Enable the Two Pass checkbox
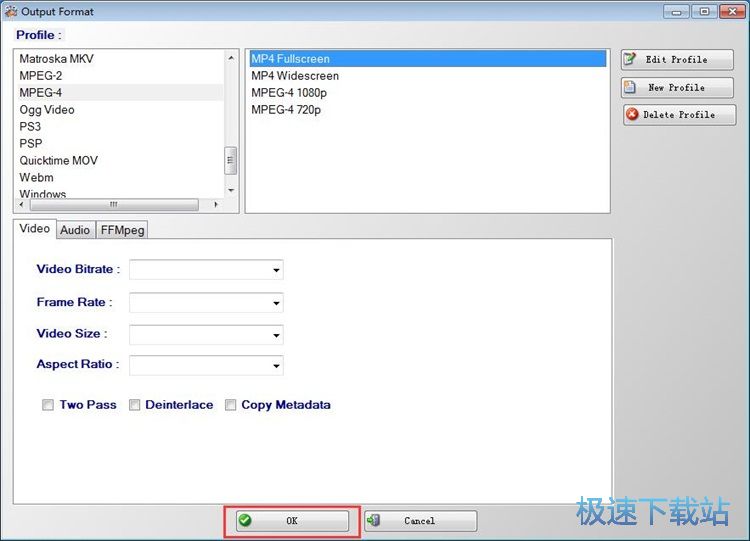This screenshot has height=541, width=750. click(x=48, y=405)
